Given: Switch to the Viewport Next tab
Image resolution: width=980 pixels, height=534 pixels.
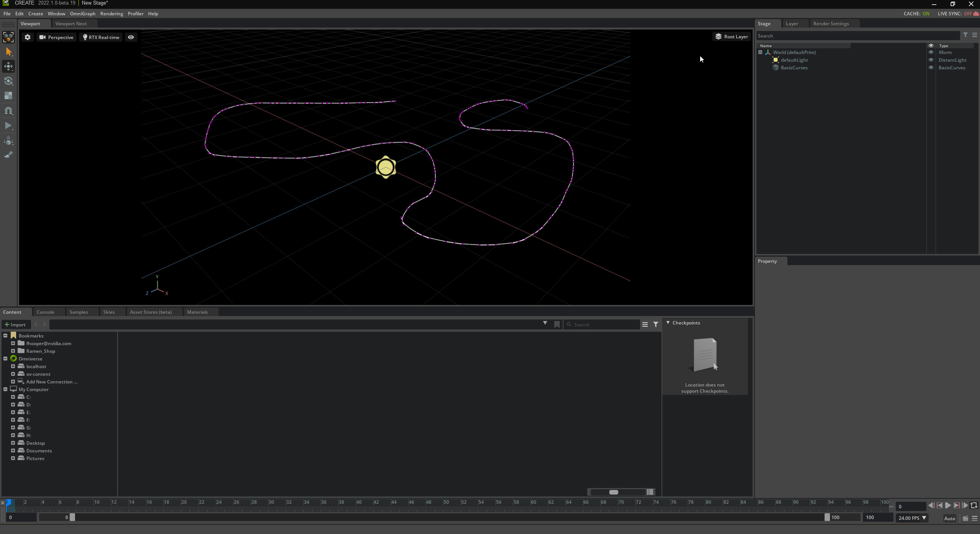Looking at the screenshot, I should (x=71, y=23).
